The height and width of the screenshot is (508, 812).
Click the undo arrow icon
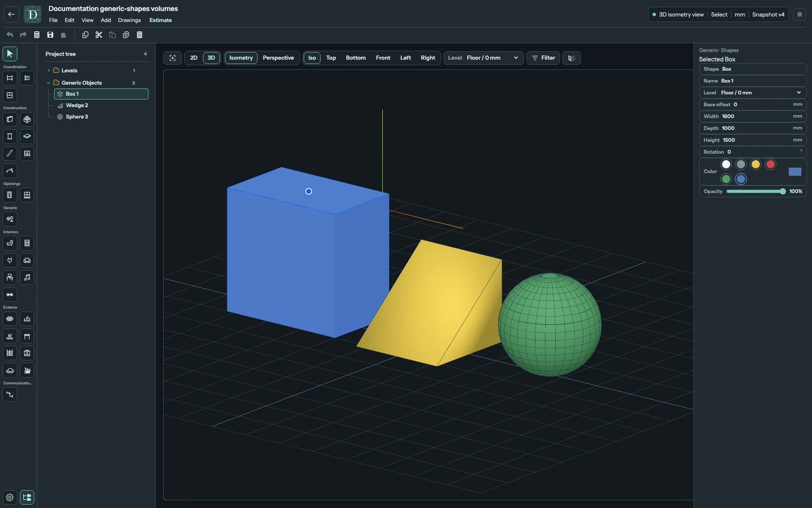(x=10, y=35)
